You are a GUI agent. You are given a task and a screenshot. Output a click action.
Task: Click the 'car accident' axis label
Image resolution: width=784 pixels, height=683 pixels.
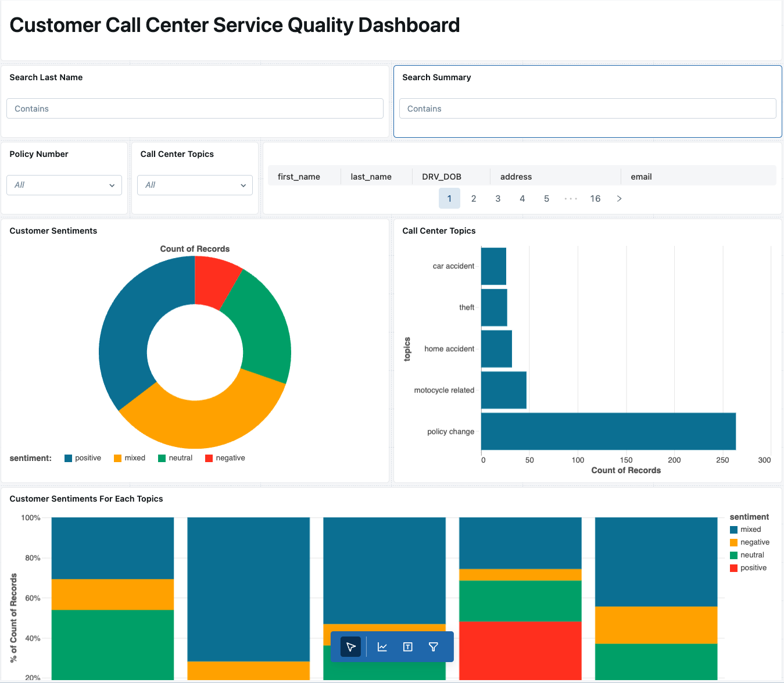point(453,266)
